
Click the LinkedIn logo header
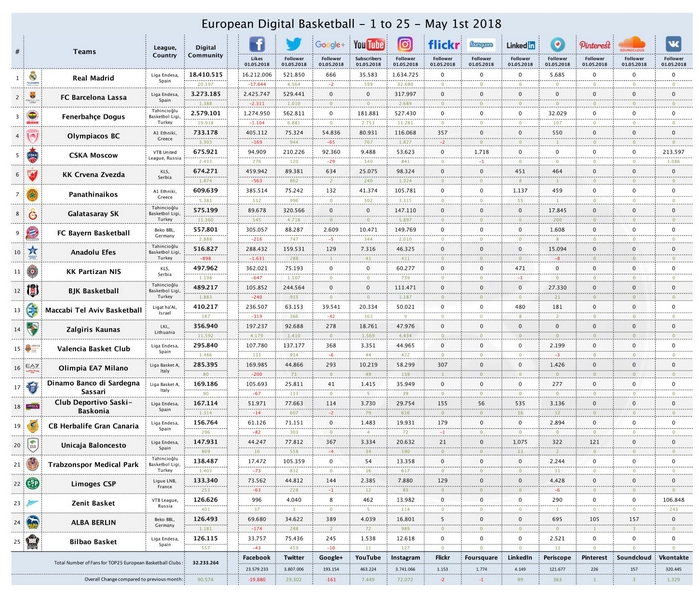(521, 45)
